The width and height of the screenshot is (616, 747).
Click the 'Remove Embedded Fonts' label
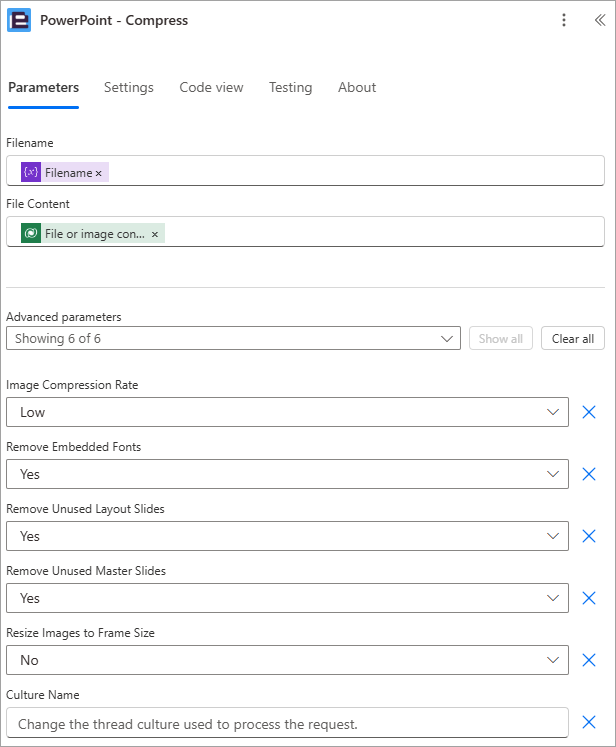point(73,447)
